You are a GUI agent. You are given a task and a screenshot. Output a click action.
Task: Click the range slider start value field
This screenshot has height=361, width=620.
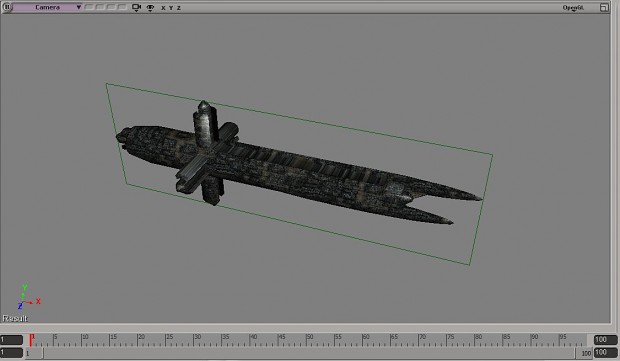11,352
